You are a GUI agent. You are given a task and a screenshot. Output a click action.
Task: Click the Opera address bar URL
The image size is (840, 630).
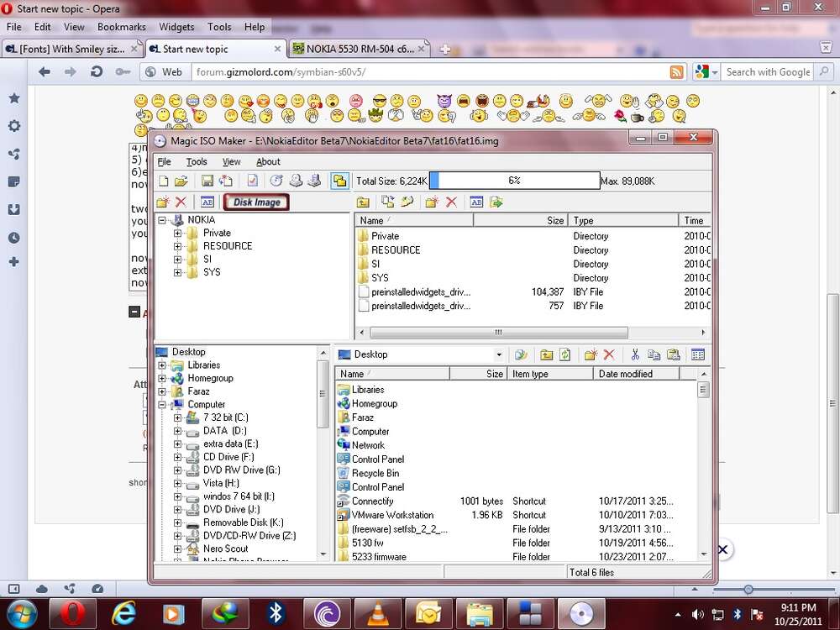[x=281, y=71]
